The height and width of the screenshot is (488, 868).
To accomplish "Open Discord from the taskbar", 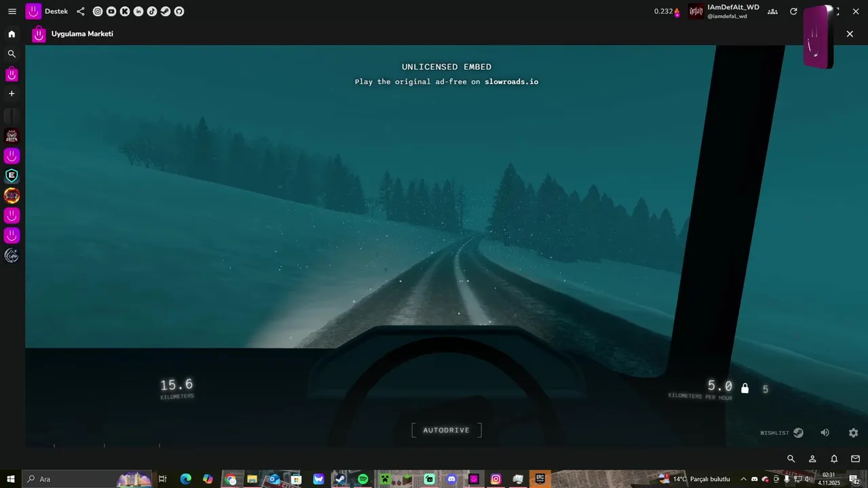I will (452, 479).
